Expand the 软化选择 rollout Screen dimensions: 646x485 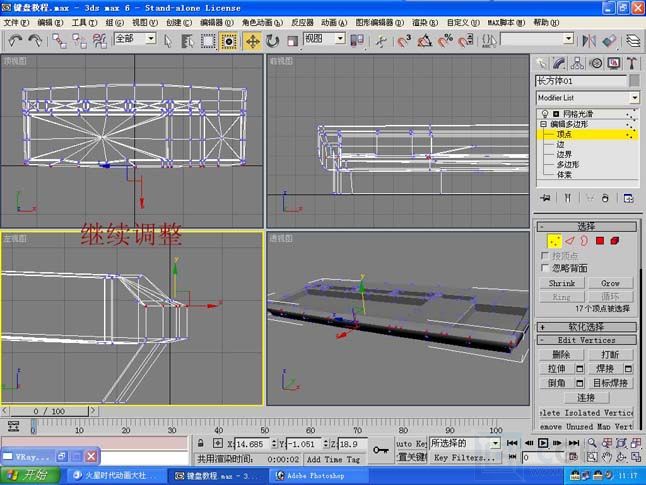[x=586, y=327]
